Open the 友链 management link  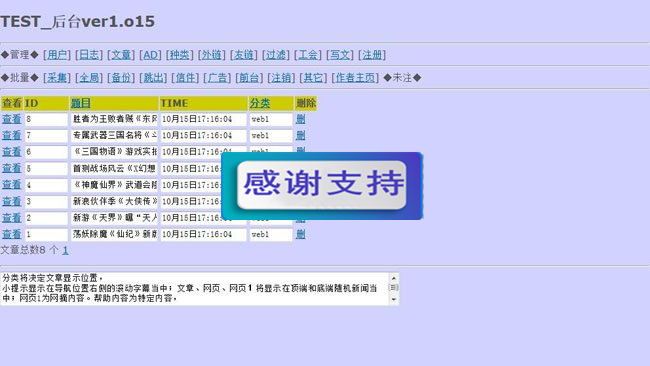[244, 55]
